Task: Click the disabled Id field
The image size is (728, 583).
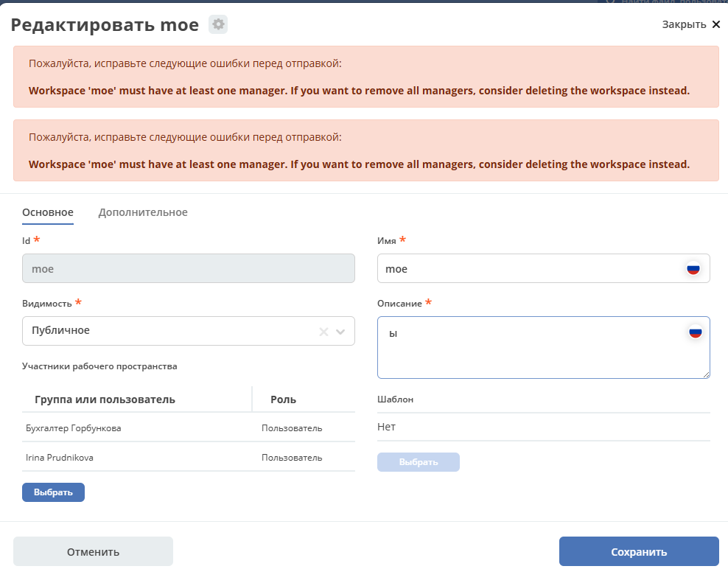Action: point(189,269)
